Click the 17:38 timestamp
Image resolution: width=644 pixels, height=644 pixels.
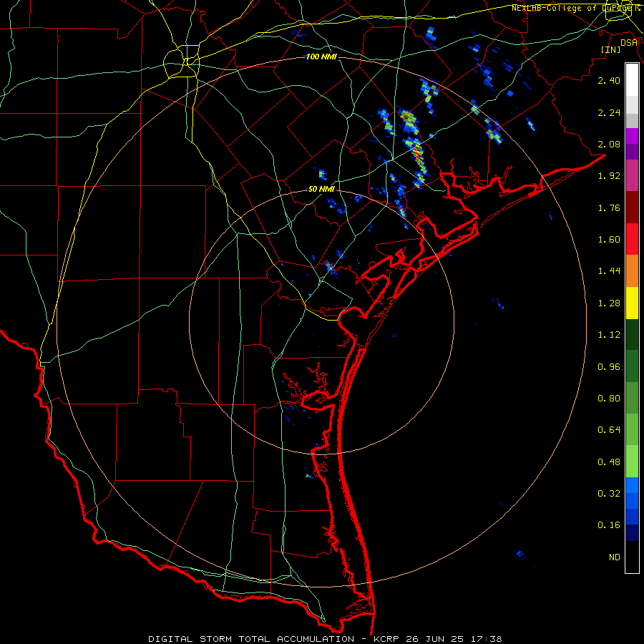click(486, 639)
